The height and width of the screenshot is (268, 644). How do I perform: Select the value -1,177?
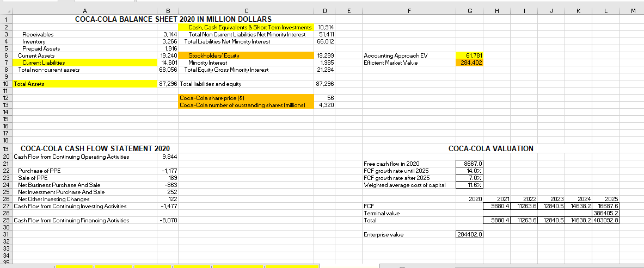[168, 171]
